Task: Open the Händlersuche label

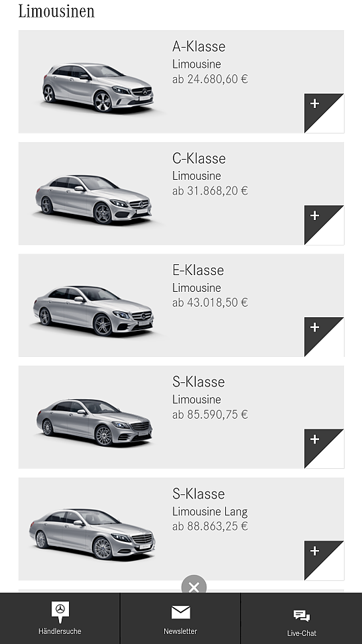Action: pos(60,631)
